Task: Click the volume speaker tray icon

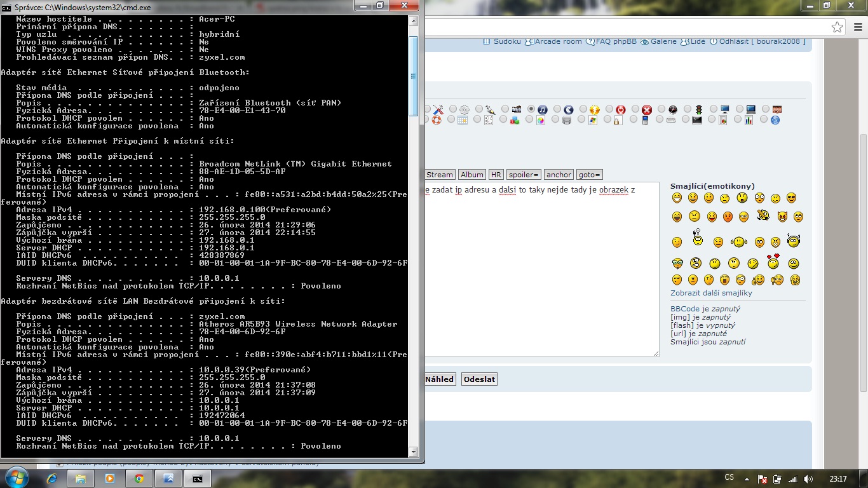Action: (808, 479)
